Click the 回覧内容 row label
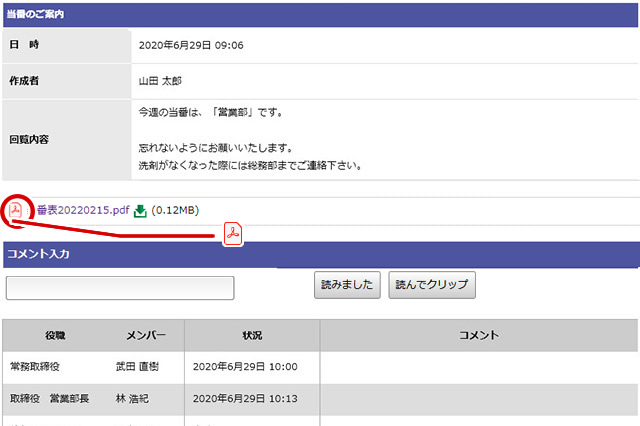The image size is (640, 426). [x=29, y=140]
